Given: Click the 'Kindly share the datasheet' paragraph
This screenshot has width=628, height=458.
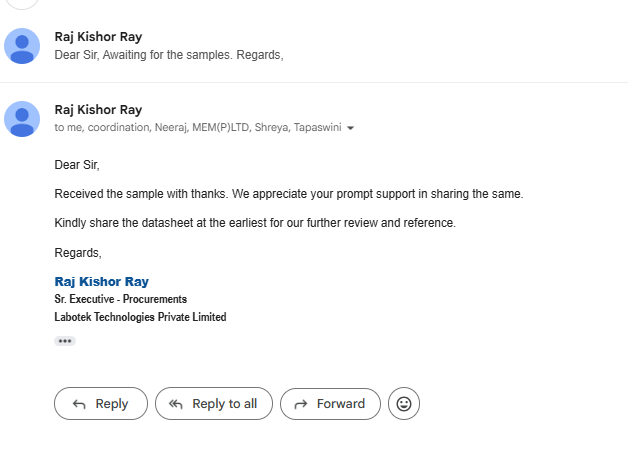Looking at the screenshot, I should pos(255,223).
